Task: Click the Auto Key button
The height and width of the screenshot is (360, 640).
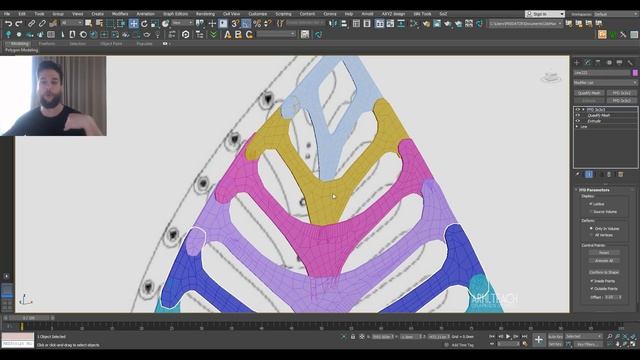Action: 555,336
